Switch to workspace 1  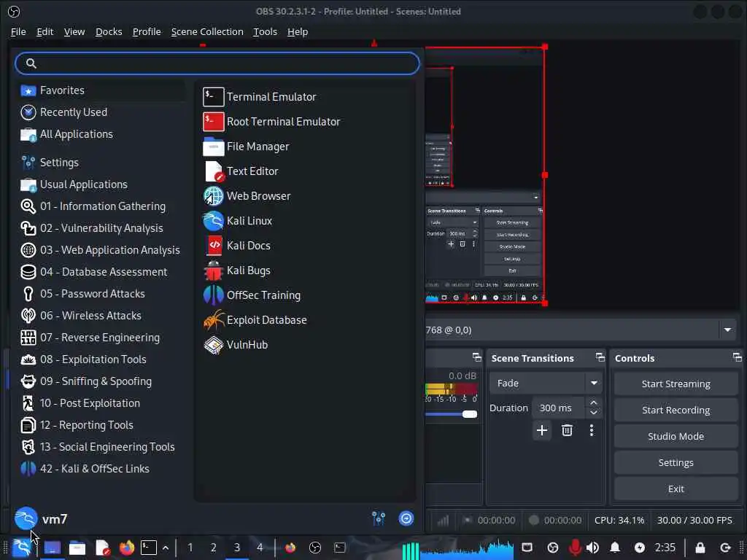(x=190, y=548)
